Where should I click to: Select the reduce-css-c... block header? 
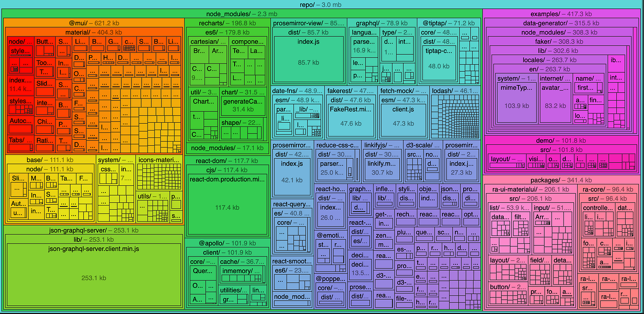pos(338,145)
